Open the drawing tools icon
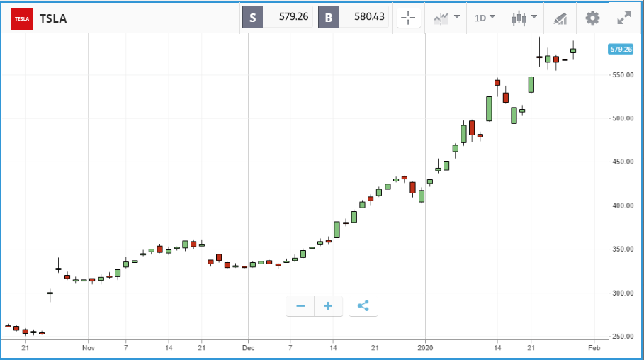The image size is (644, 360). pyautogui.click(x=560, y=18)
